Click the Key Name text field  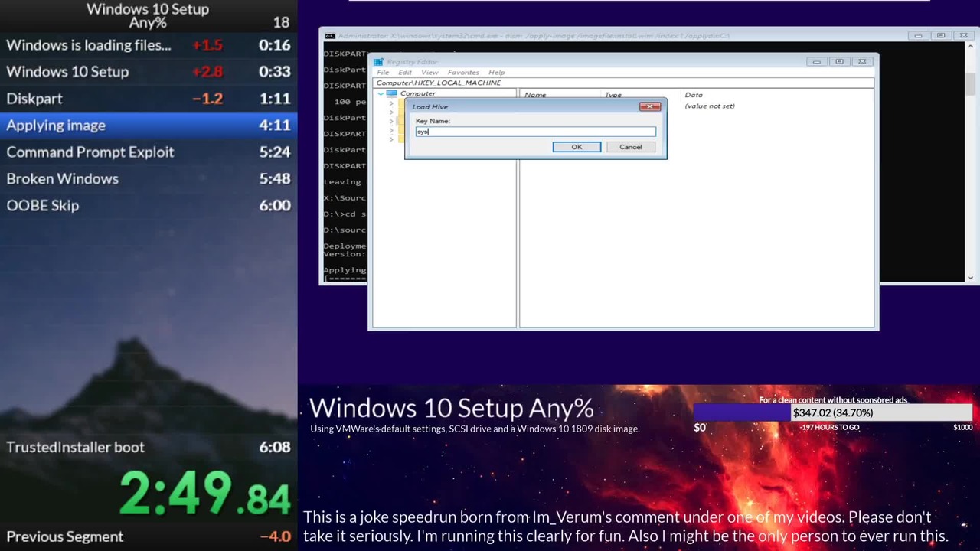click(536, 132)
